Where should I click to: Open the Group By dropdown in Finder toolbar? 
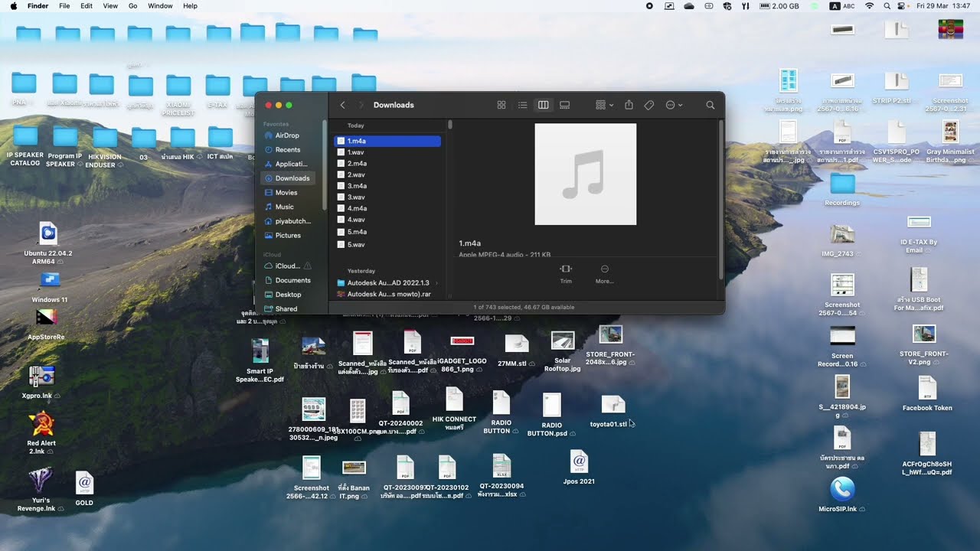[x=605, y=105]
